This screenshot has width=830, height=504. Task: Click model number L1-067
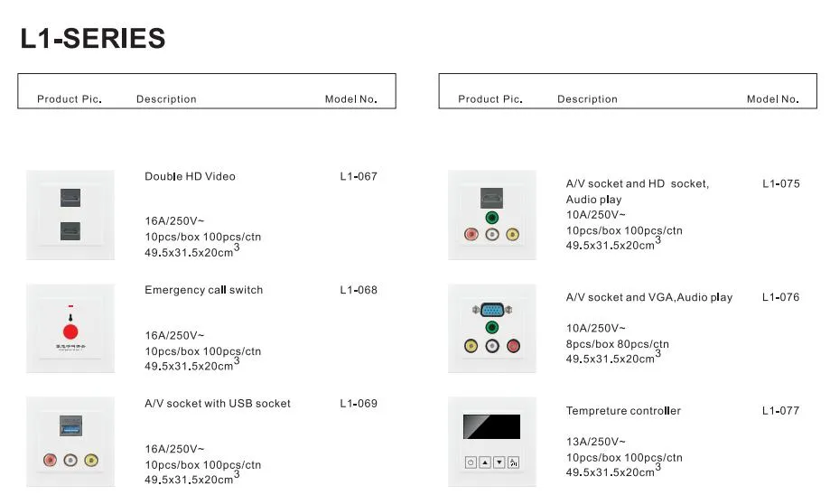[x=359, y=176]
